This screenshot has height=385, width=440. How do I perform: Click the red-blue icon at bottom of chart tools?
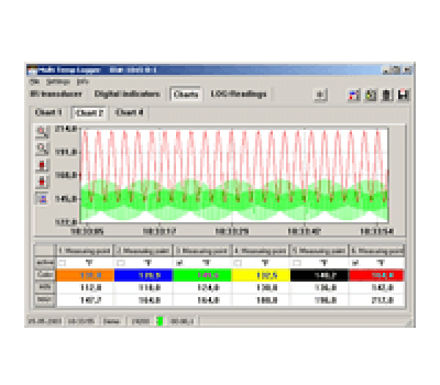(x=42, y=199)
